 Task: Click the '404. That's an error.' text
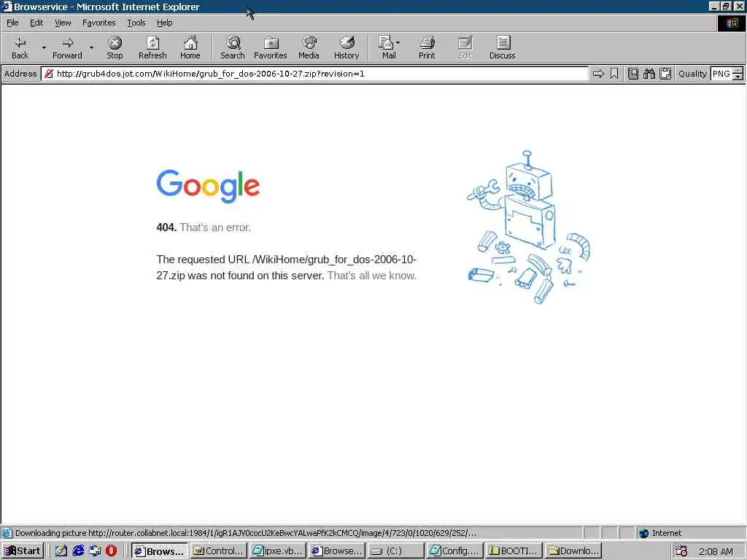204,227
